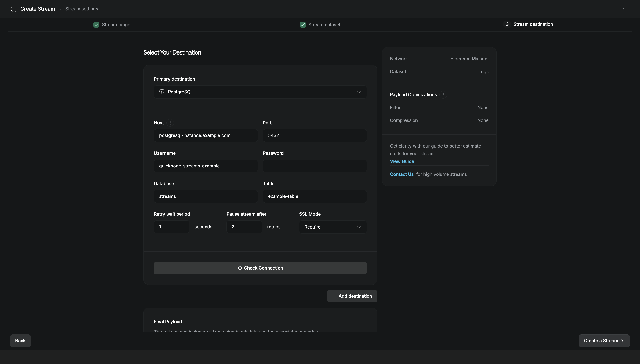This screenshot has width=640, height=364.
Task: Click the breadcrumb chevron separator
Action: click(60, 9)
